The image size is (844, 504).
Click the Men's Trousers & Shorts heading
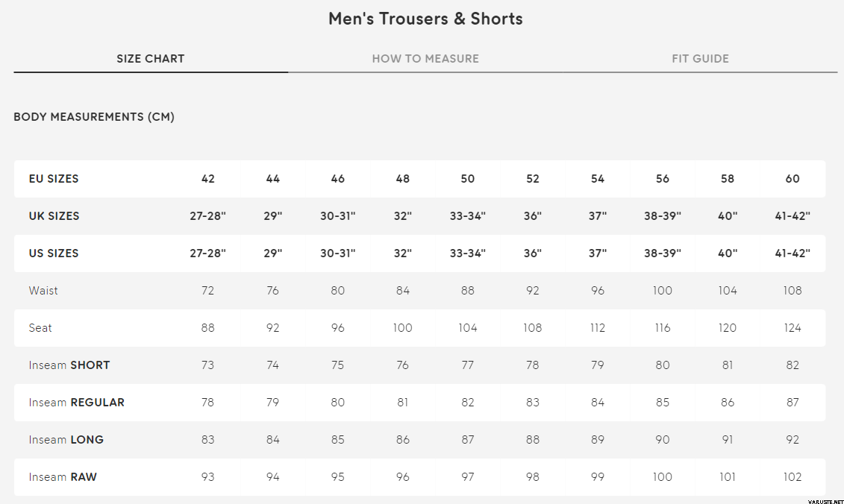point(425,19)
